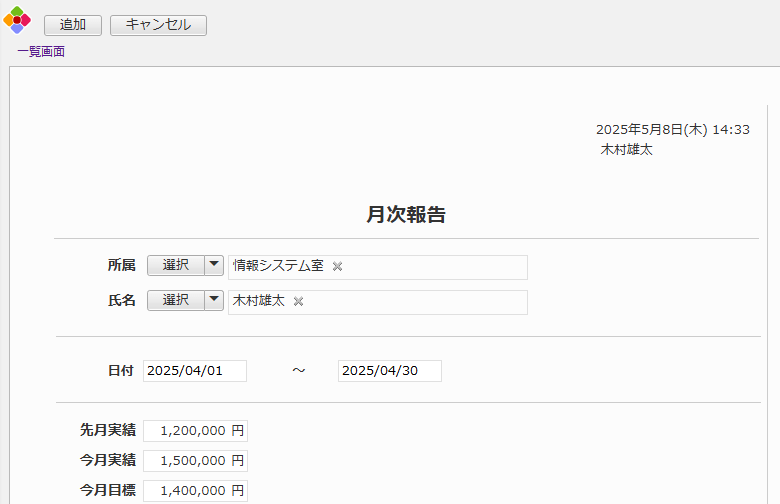The width and height of the screenshot is (780, 504).
Task: Click inside the 所属 selection field
Action: tap(440, 267)
